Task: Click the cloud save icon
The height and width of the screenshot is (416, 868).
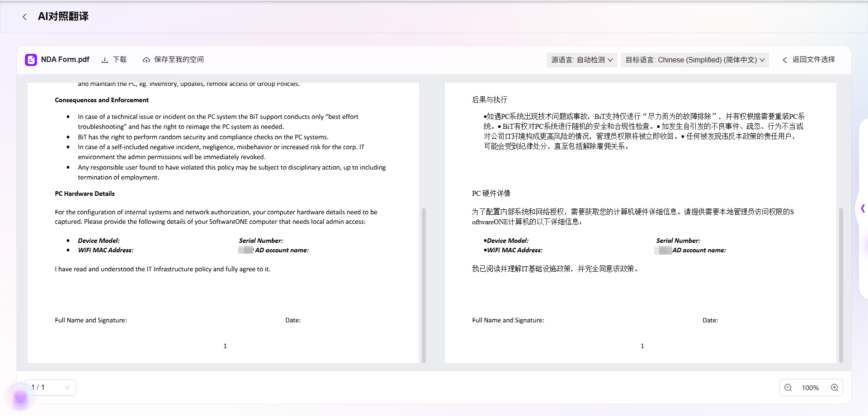Action: pyautogui.click(x=146, y=60)
